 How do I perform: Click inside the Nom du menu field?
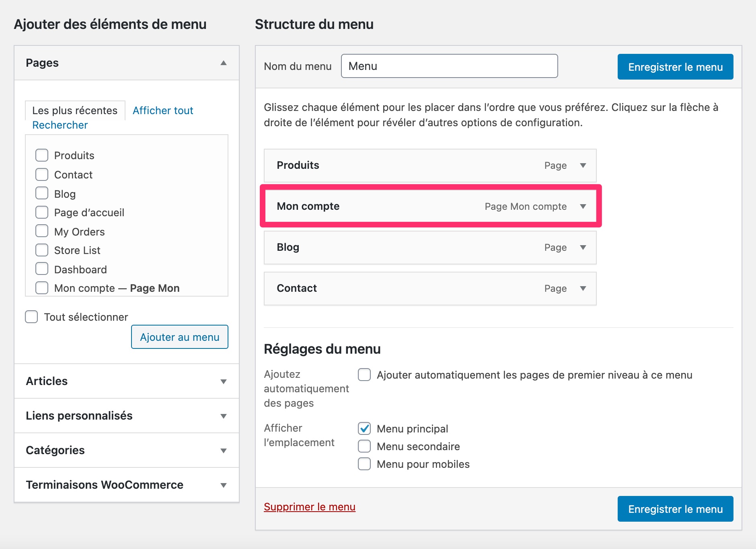tap(448, 66)
